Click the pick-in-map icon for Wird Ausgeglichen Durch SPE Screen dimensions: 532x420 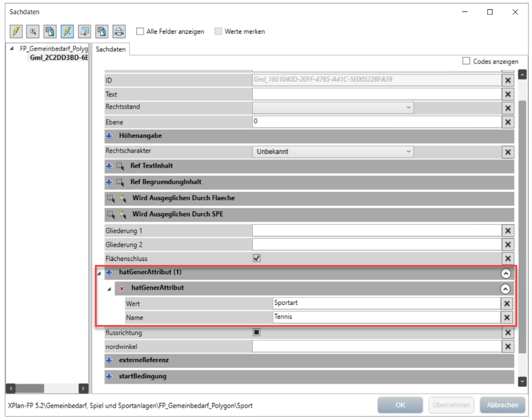(123, 215)
